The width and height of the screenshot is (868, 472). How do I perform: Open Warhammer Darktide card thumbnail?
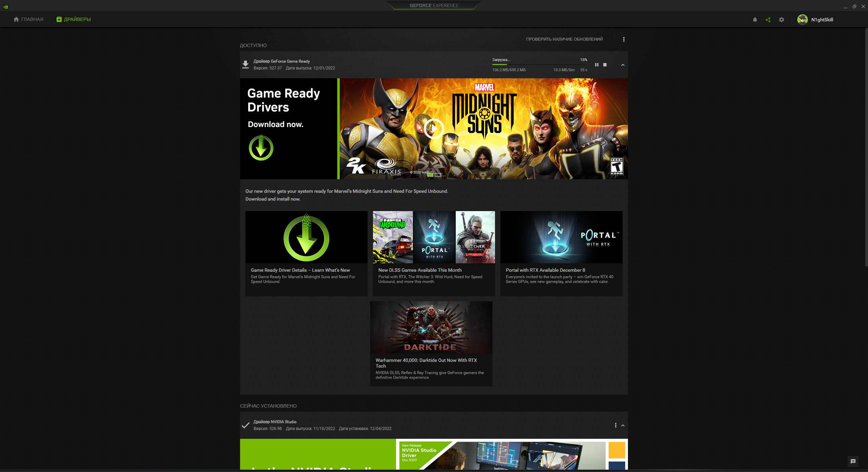[x=431, y=327]
